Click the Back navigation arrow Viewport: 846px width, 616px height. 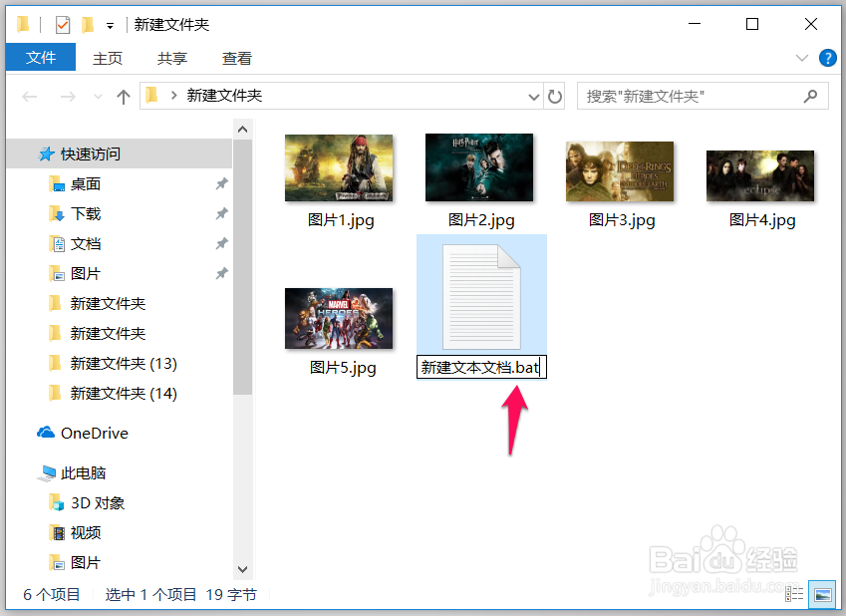click(x=30, y=97)
